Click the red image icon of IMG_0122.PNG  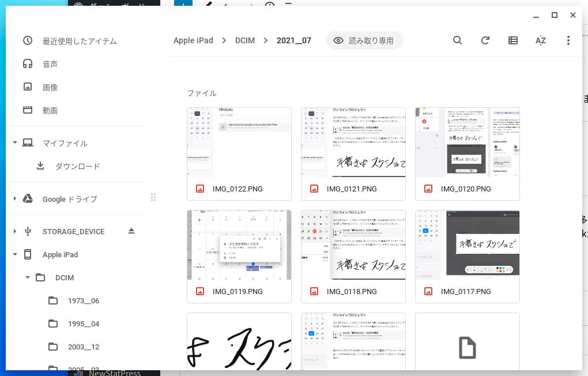pos(200,189)
